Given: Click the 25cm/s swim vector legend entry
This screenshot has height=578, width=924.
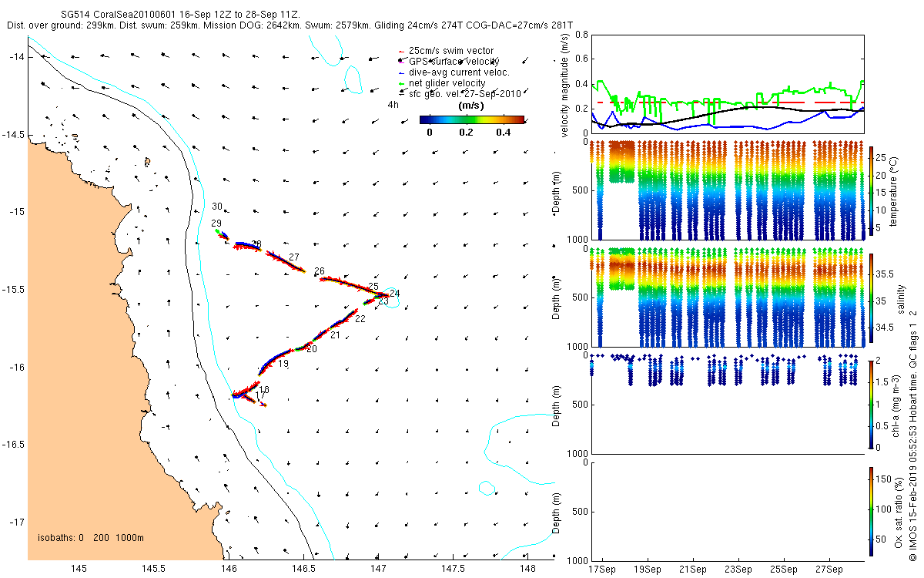Looking at the screenshot, I should pyautogui.click(x=445, y=50).
